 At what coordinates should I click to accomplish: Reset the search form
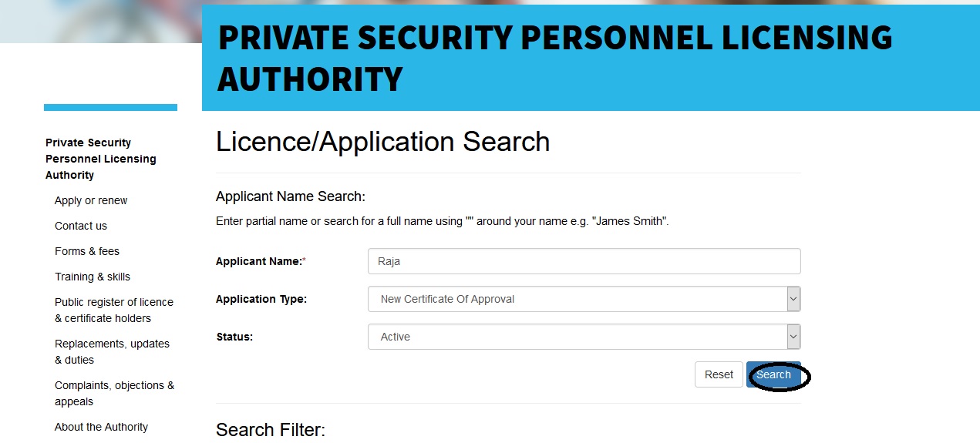tap(719, 374)
